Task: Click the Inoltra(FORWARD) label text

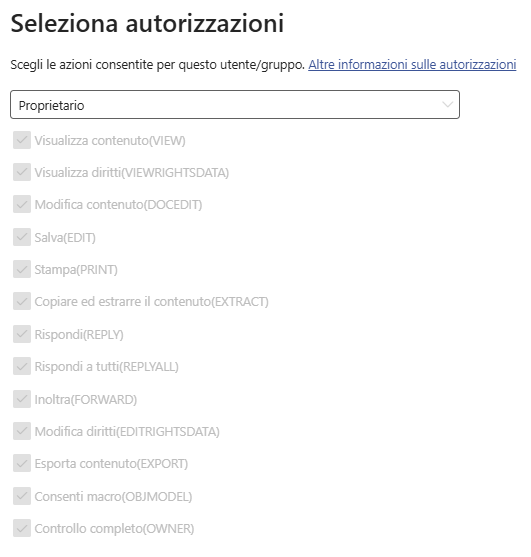Action: (86, 399)
